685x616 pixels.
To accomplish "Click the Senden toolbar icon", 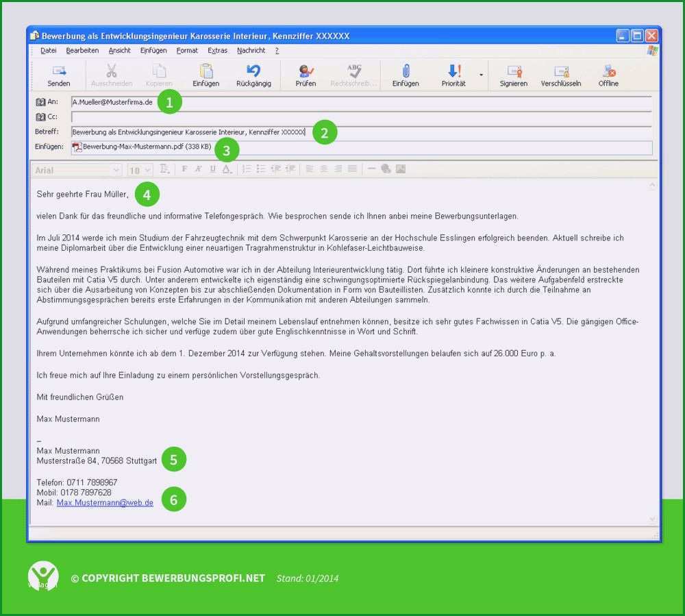I will click(x=58, y=71).
